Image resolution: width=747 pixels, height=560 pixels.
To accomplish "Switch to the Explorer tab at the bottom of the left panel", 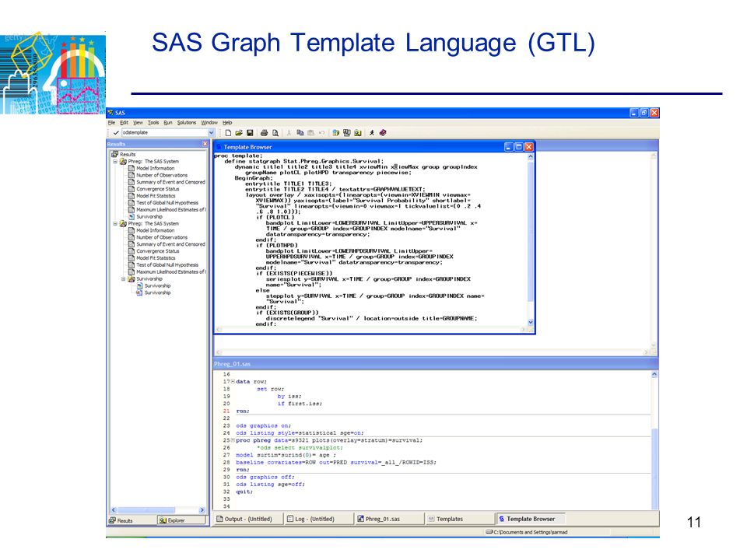I will pos(182,520).
